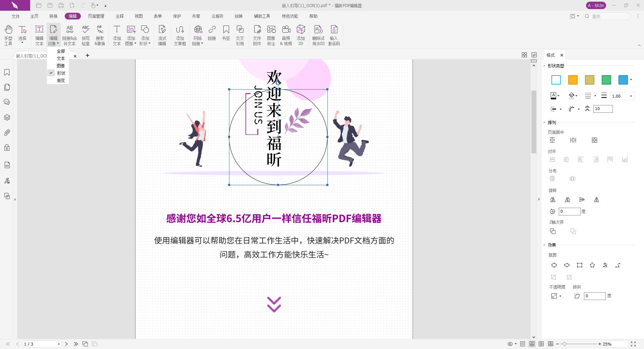Open the 选择 tool dropdown arrow
This screenshot has height=349, width=644.
[x=22, y=42]
